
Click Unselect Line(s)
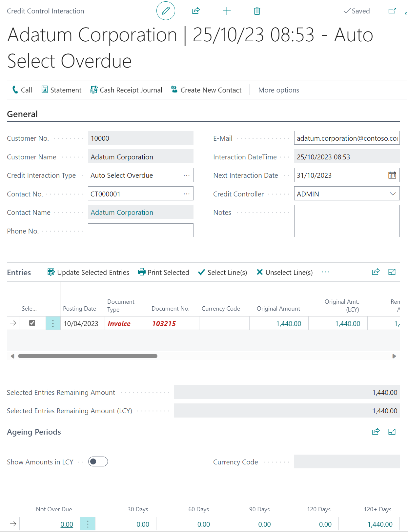click(x=284, y=272)
